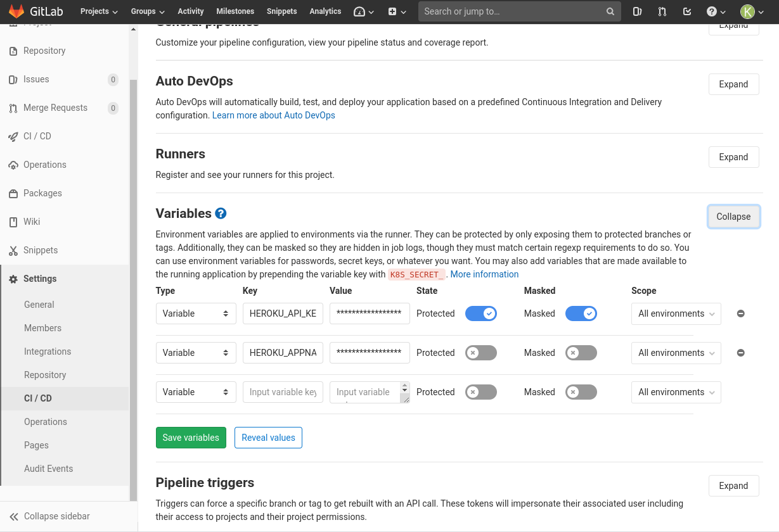
Task: Click the GitLab fox logo
Action: pyautogui.click(x=16, y=11)
